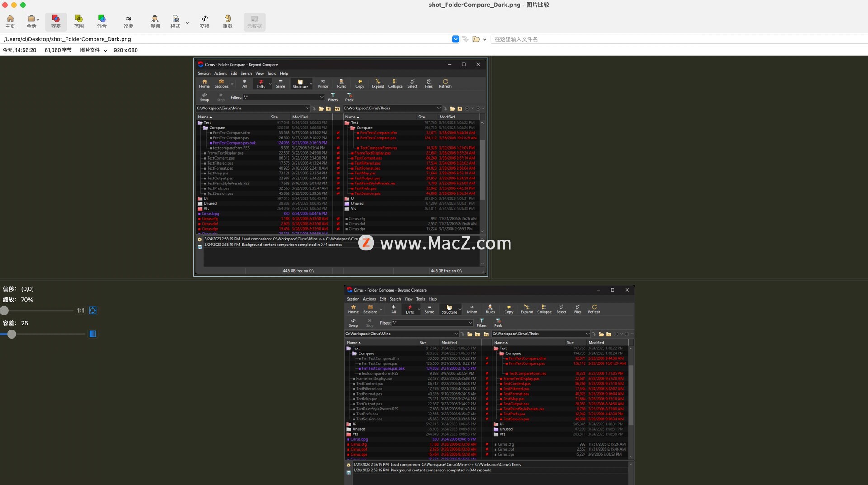Switch to 范围 range mode
The height and width of the screenshot is (485, 868).
coord(79,22)
